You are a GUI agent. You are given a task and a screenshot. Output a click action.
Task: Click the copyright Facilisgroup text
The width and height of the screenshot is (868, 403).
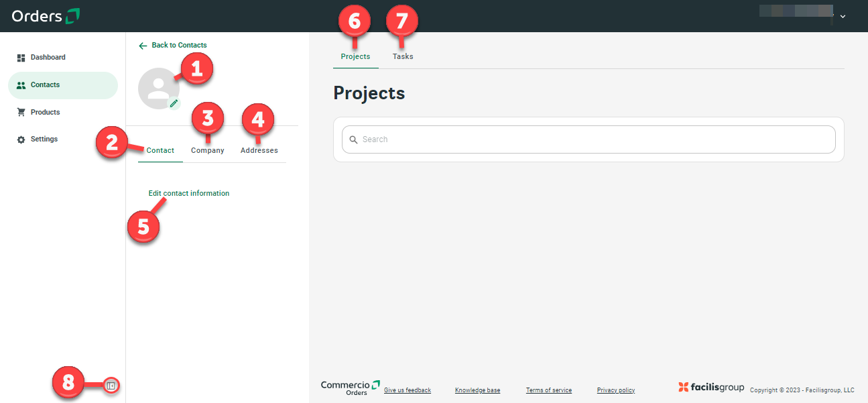[x=802, y=390]
